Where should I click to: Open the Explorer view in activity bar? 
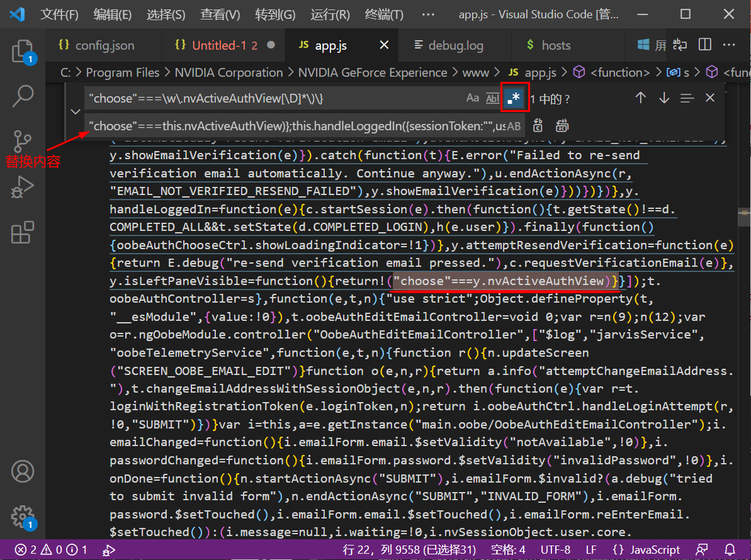click(23, 51)
